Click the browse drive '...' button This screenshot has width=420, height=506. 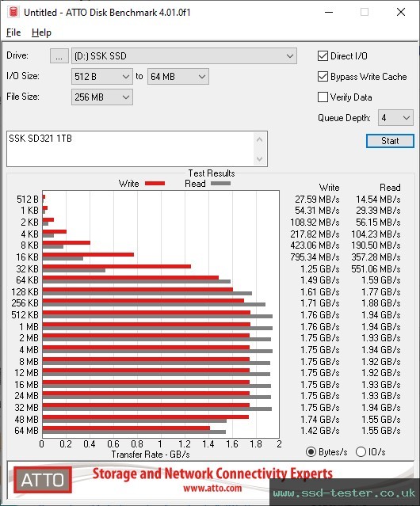tap(59, 56)
